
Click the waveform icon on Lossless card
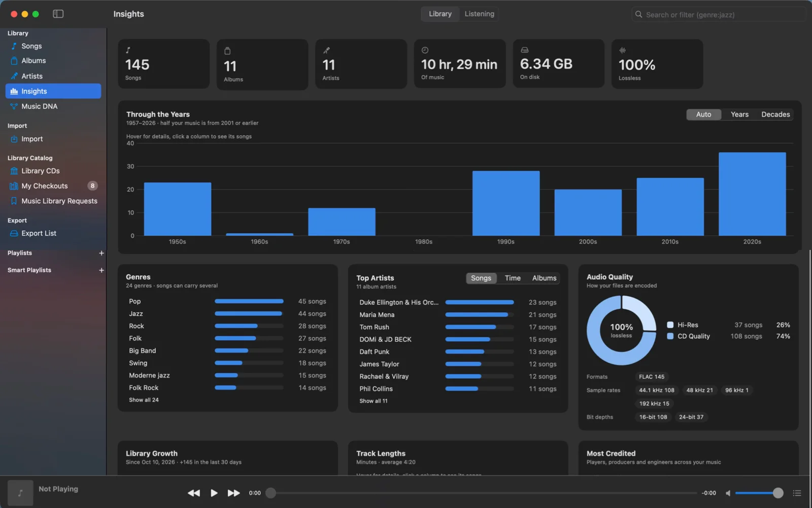[x=622, y=50]
